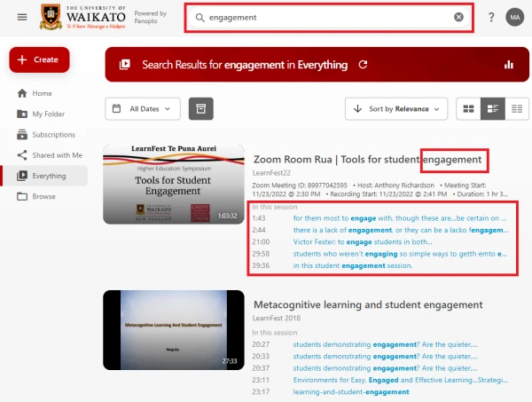Clear the search field with X icon
This screenshot has height=402, width=532.
tap(458, 17)
